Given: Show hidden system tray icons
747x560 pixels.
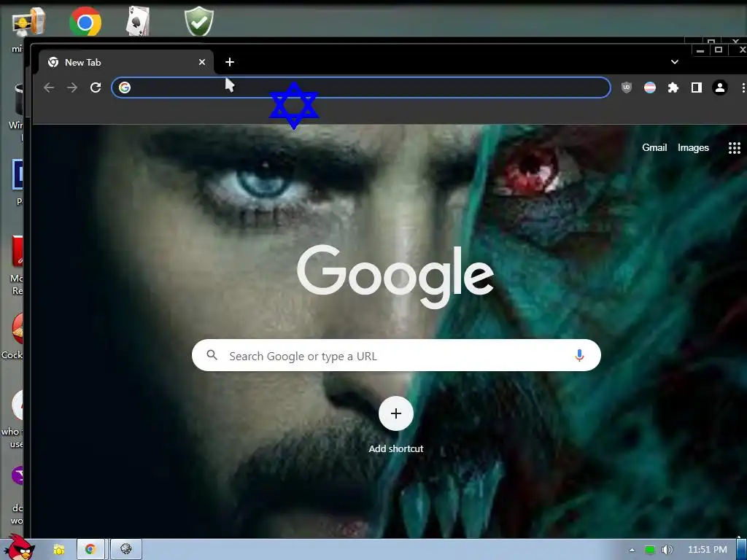Looking at the screenshot, I should (632, 550).
